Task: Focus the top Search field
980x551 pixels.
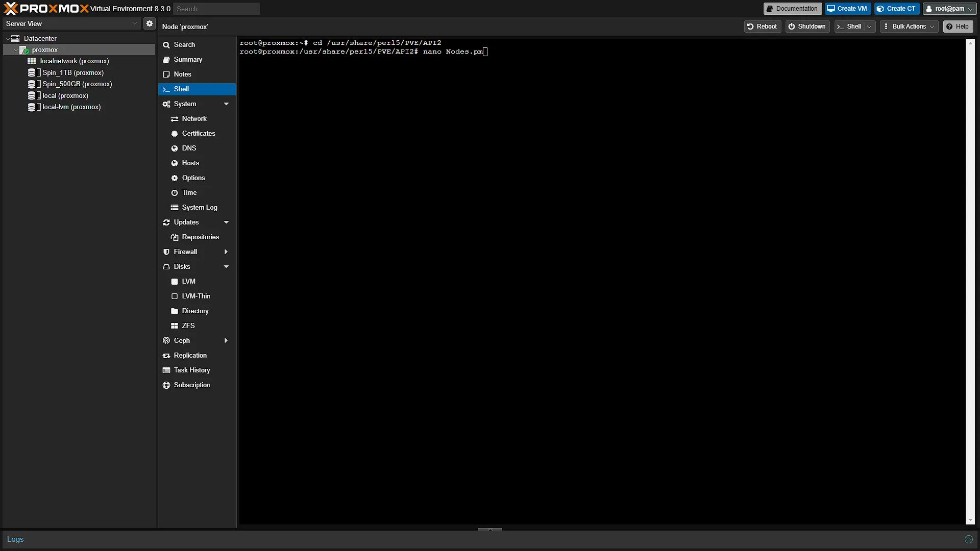Action: point(216,9)
